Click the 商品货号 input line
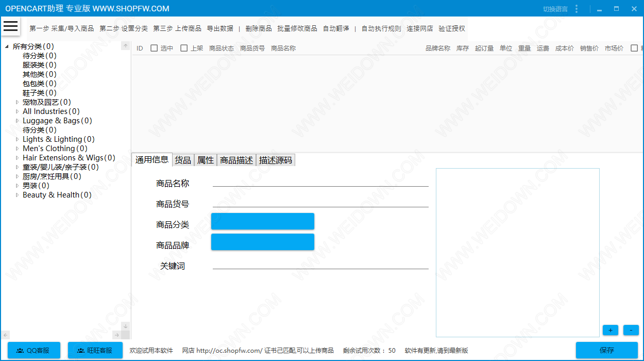Screen dimensions: 644x361 pyautogui.click(x=320, y=202)
